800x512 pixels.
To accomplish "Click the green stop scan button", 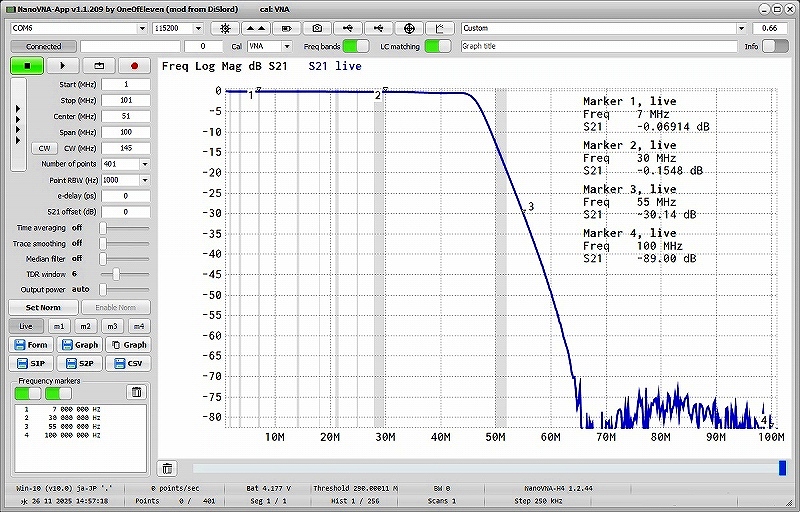I will [26, 66].
